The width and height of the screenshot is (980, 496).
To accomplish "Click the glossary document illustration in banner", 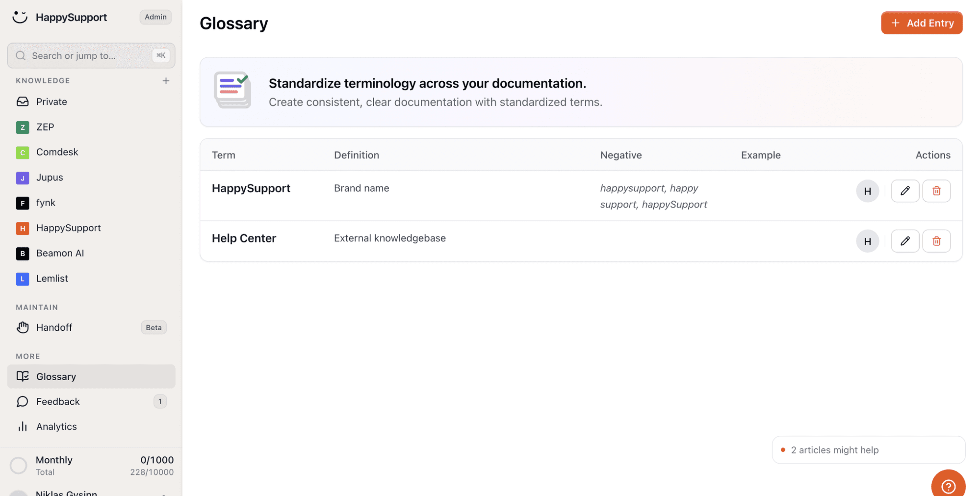I will (232, 90).
